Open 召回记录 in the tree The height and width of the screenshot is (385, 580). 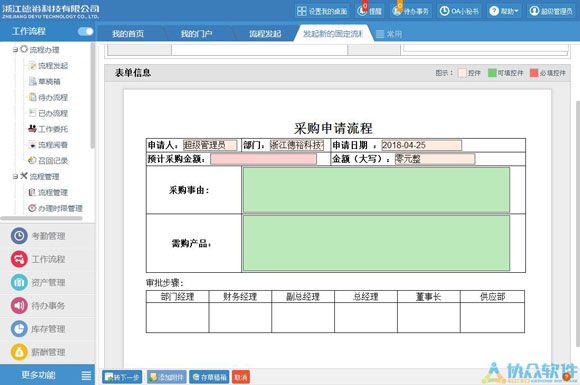[48, 161]
